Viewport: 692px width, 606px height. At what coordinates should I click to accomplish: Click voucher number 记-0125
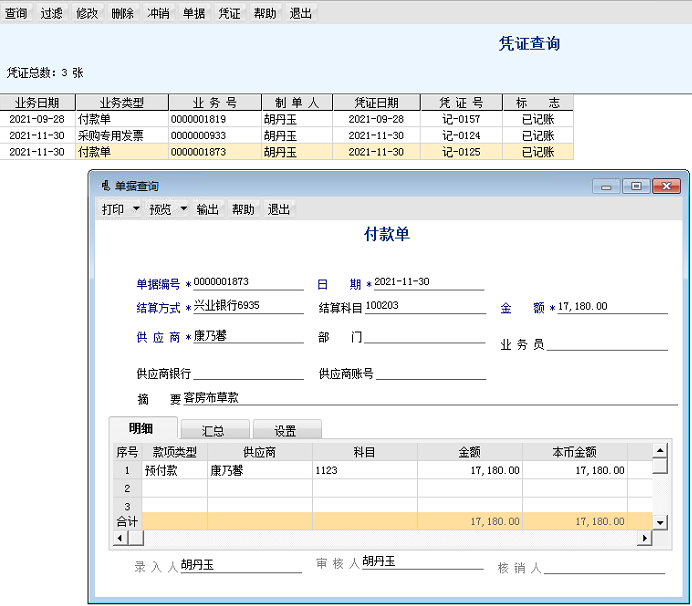pyautogui.click(x=461, y=152)
